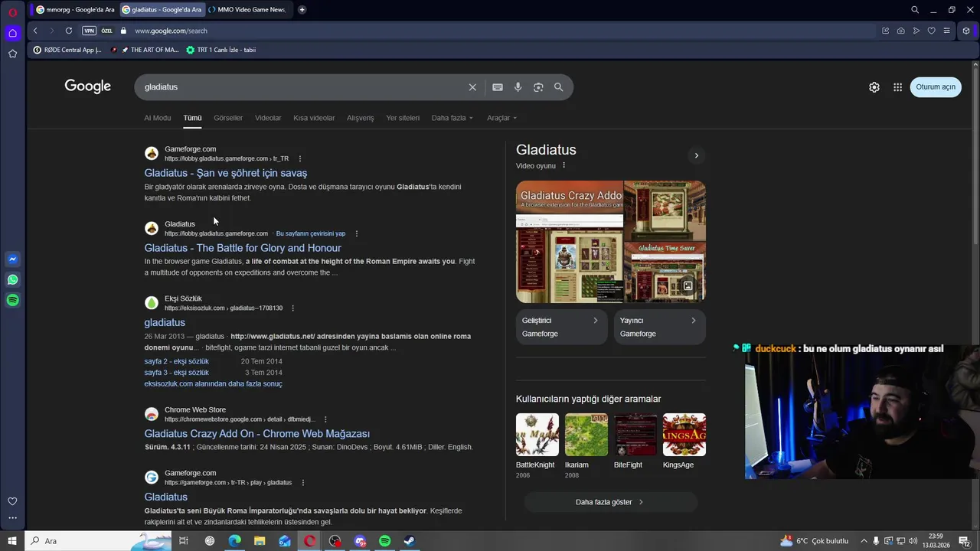Switch to the mmorpg Google tab

[75, 10]
